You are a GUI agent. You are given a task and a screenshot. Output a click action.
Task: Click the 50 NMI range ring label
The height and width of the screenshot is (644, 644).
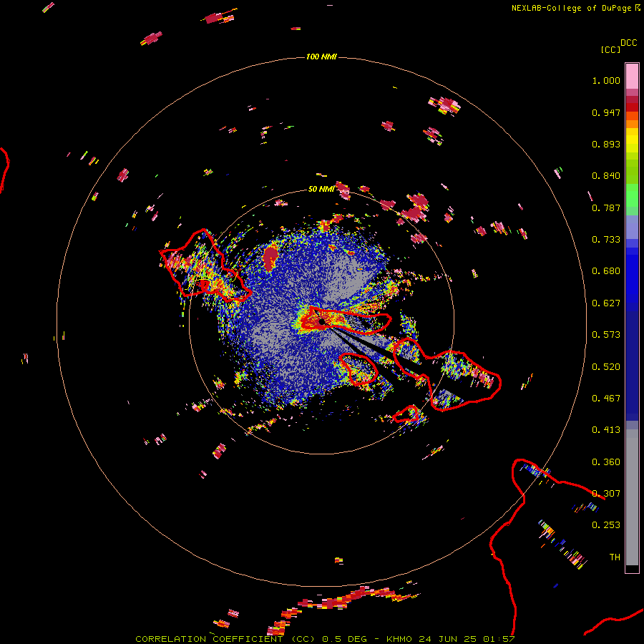321,189
